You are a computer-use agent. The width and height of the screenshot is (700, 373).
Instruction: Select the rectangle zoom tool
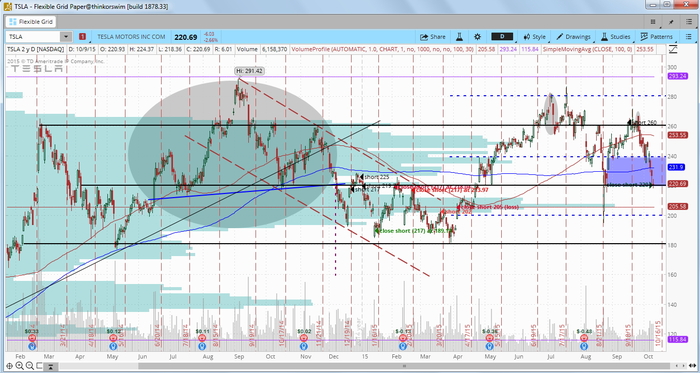(x=39, y=366)
